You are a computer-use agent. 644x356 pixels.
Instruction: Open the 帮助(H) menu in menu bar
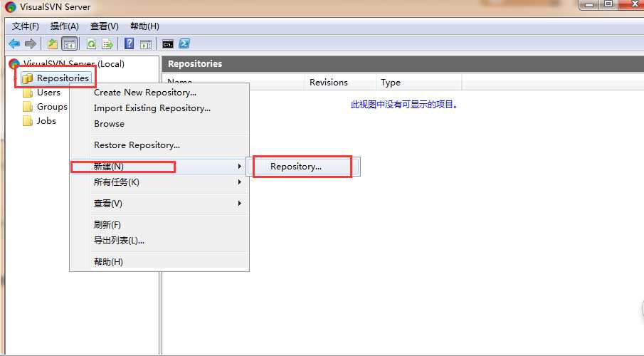[144, 26]
